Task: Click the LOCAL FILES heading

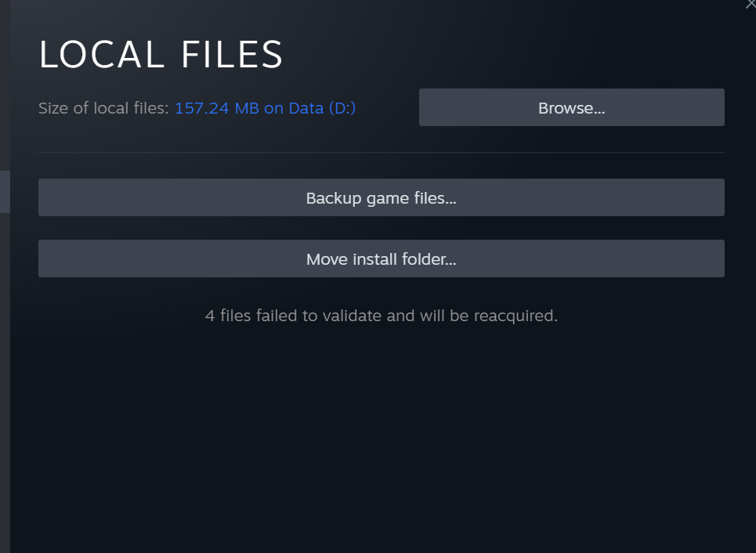Action: pos(161,55)
